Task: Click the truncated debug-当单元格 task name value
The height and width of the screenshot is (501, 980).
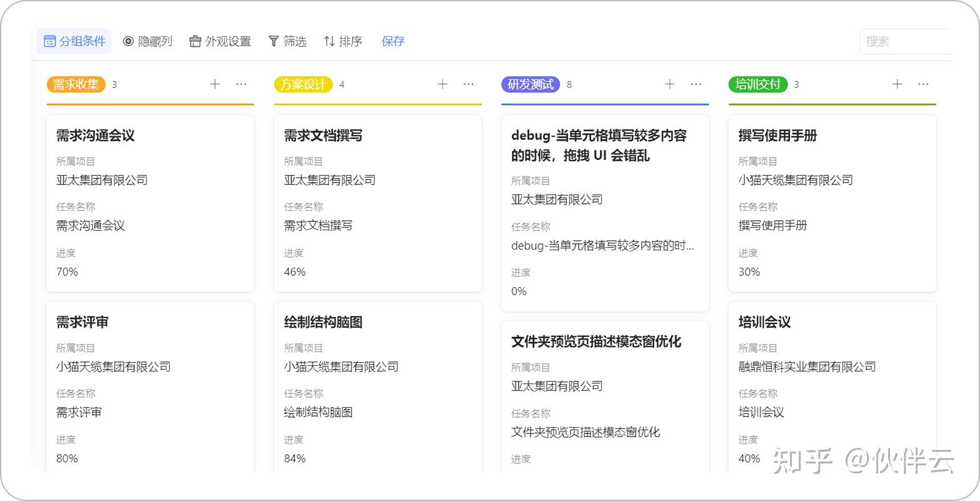Action: (x=602, y=246)
